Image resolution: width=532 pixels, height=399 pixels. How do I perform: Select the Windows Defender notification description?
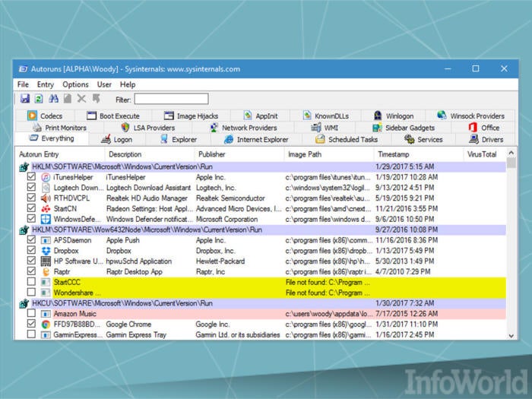[149, 219]
